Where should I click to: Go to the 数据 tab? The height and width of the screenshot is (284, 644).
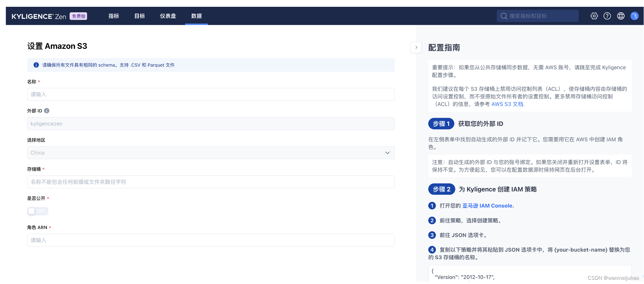point(196,16)
